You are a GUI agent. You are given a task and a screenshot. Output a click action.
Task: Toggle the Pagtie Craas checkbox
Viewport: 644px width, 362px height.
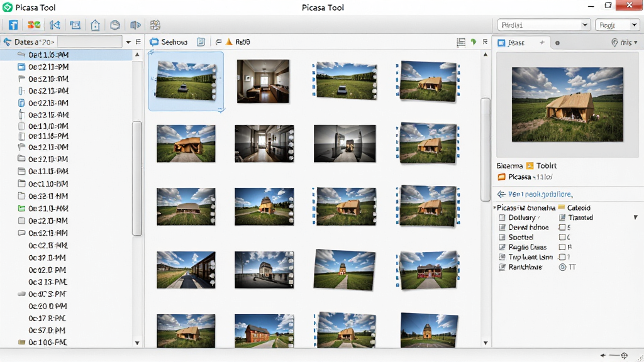(502, 247)
